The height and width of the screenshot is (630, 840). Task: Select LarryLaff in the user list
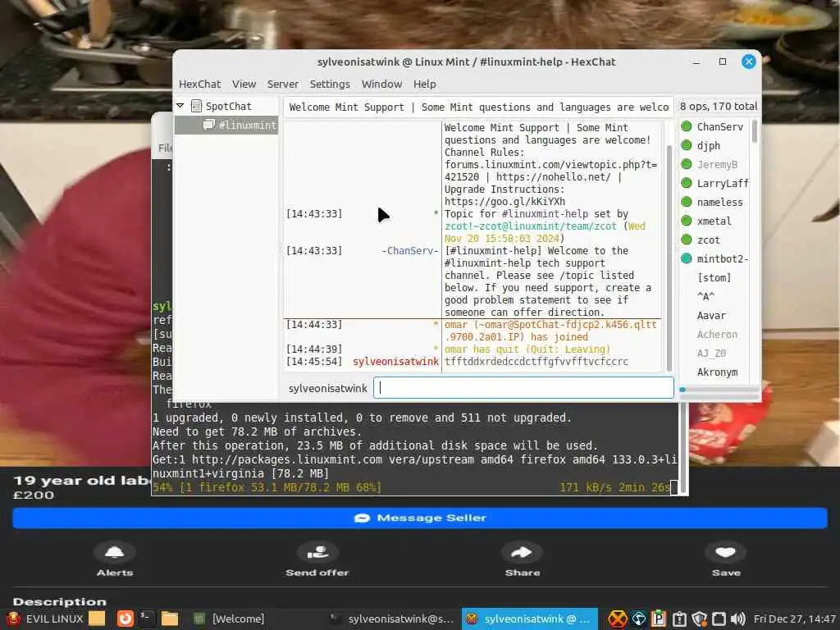[722, 183]
